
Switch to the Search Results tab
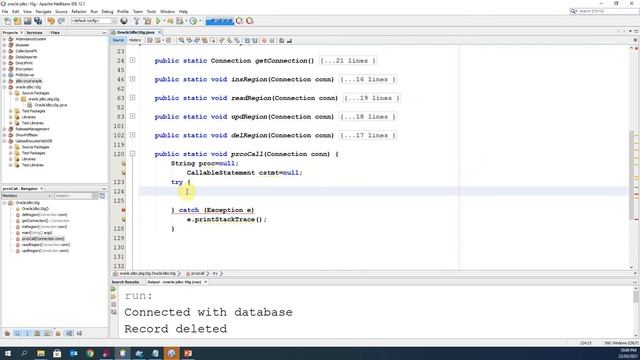tap(125, 282)
